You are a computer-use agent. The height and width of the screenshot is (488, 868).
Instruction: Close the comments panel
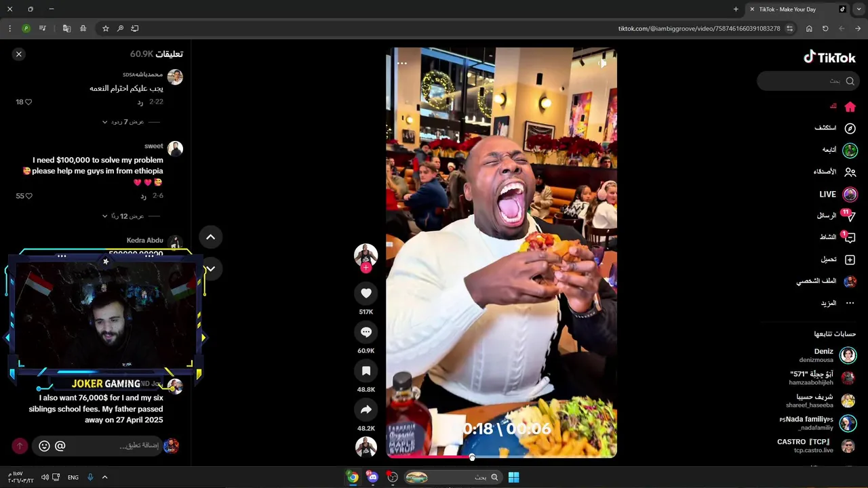pos(19,54)
